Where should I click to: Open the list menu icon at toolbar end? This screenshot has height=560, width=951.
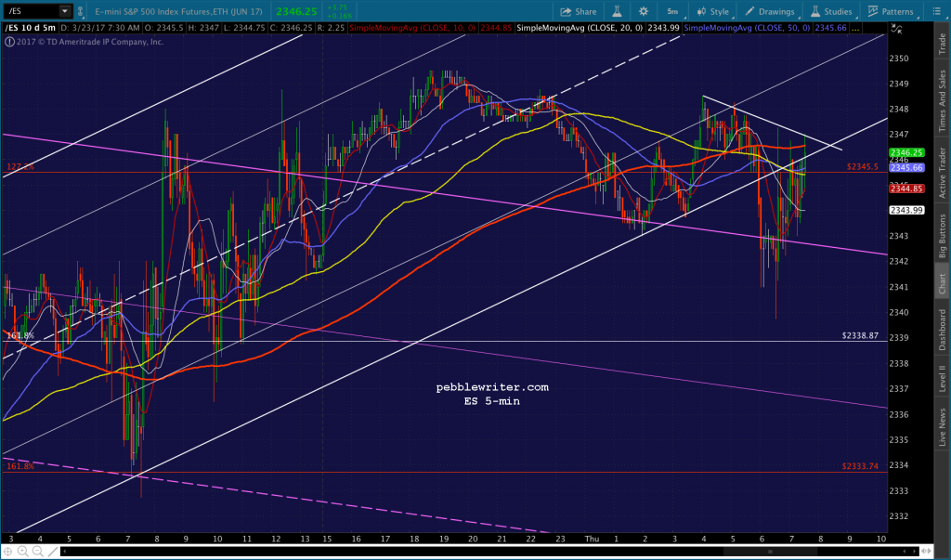point(936,11)
